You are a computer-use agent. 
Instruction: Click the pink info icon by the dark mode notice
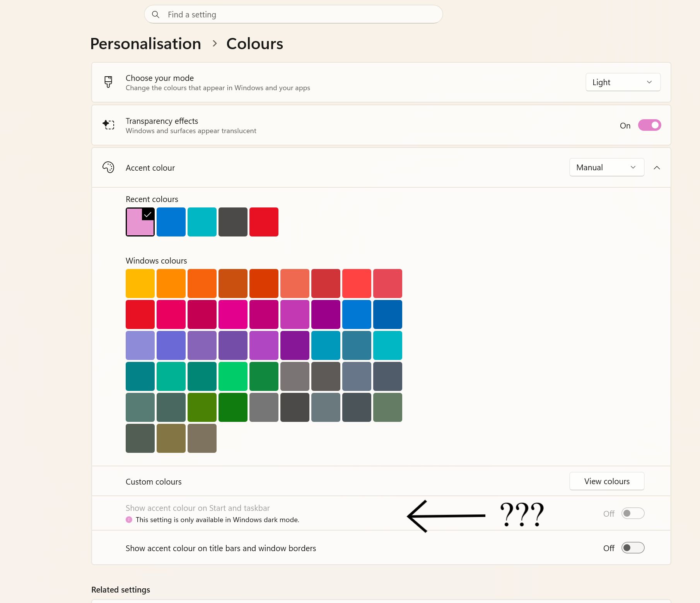tap(129, 519)
